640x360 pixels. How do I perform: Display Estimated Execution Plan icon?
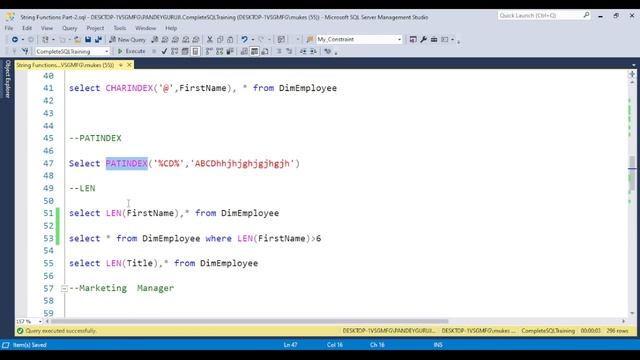(175, 51)
